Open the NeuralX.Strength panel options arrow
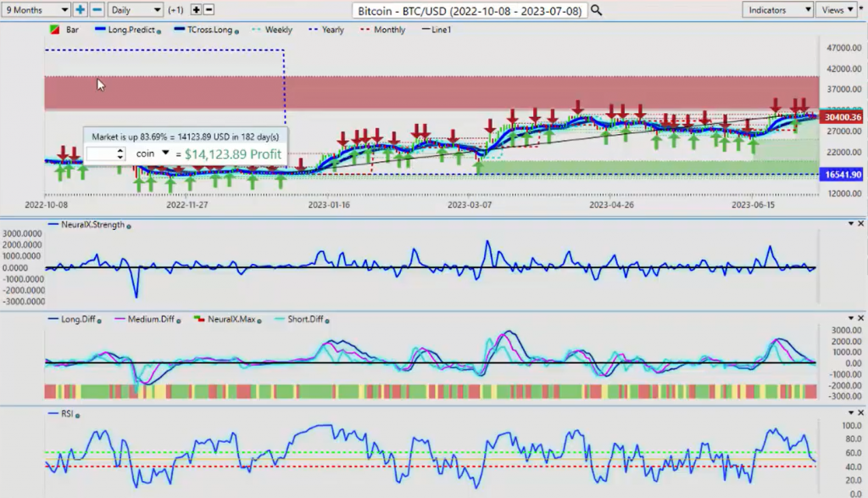868x498 pixels. [851, 223]
